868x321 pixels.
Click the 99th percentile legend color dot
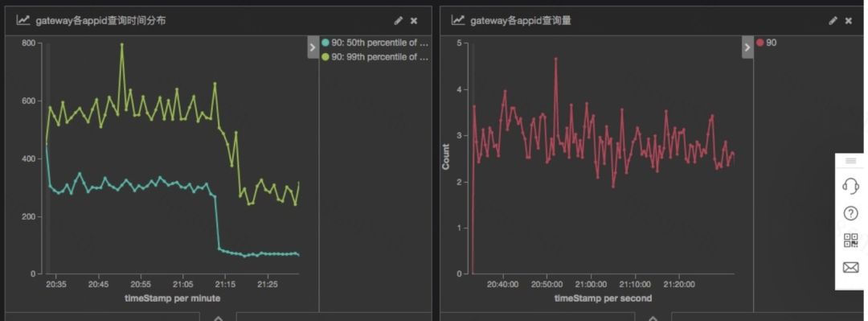click(x=325, y=57)
